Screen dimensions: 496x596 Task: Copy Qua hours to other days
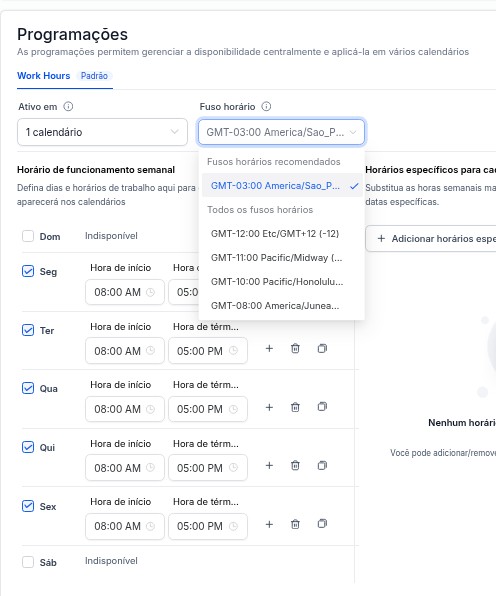[x=322, y=407]
